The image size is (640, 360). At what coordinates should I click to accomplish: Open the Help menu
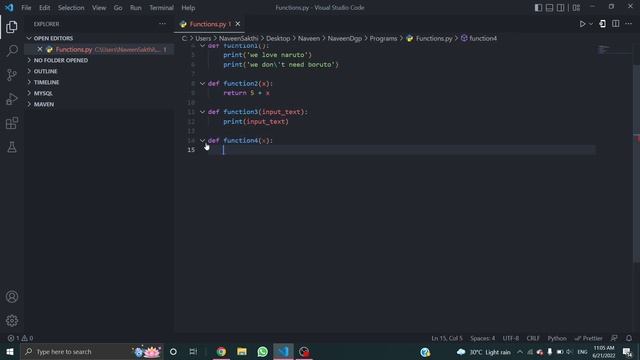[188, 8]
